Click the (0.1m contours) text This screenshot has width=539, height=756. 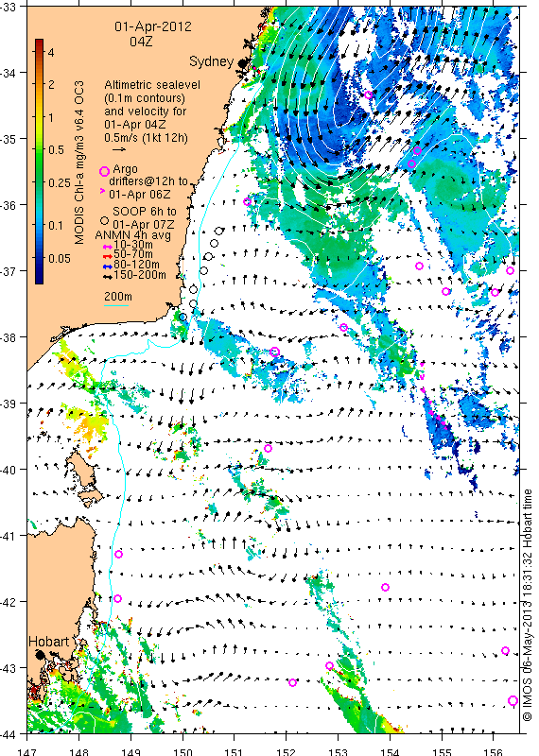pyautogui.click(x=145, y=98)
